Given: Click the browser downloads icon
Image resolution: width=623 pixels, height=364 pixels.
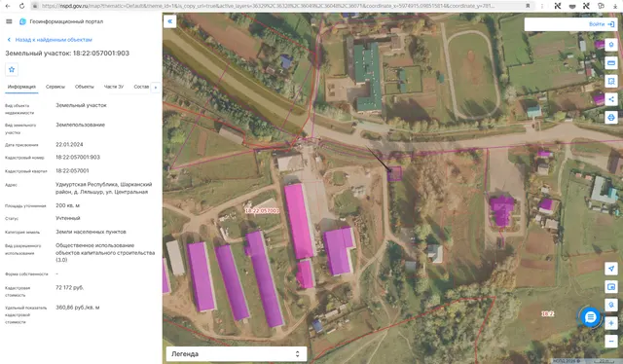Looking at the screenshot, I should tap(615, 6).
